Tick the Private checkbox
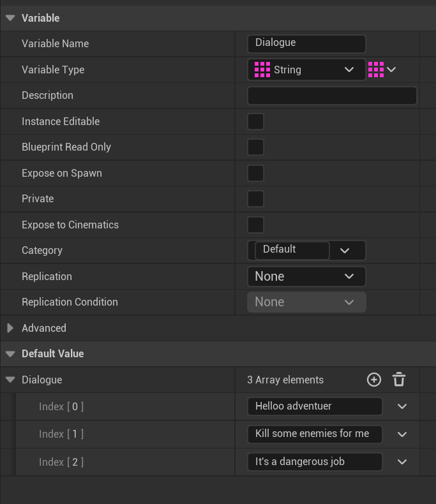This screenshot has height=504, width=436. [x=255, y=198]
